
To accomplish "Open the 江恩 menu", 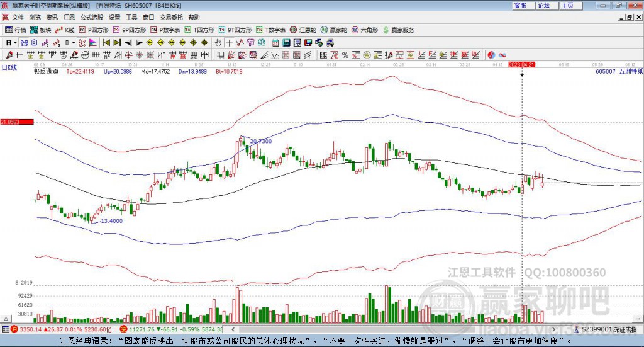I will [x=69, y=17].
